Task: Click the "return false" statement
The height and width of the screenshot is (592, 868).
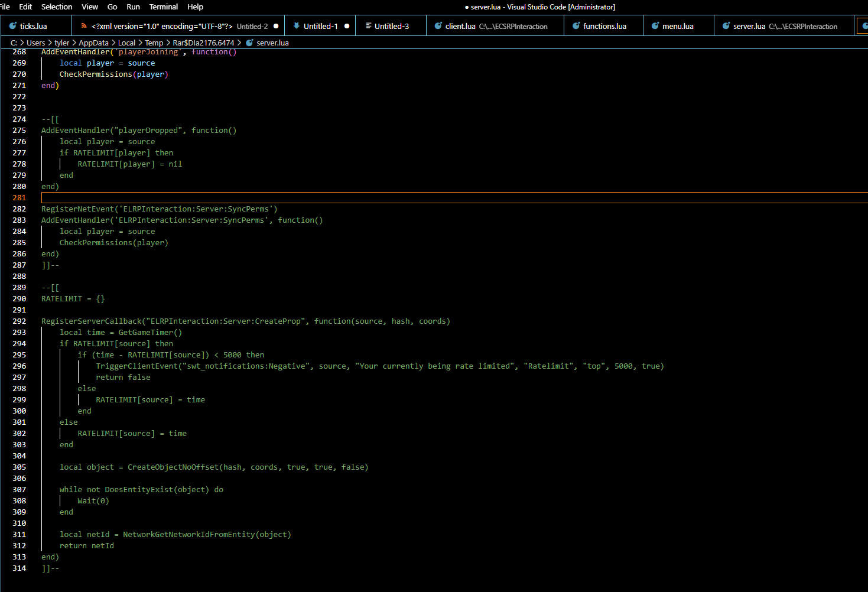Action: coord(123,378)
